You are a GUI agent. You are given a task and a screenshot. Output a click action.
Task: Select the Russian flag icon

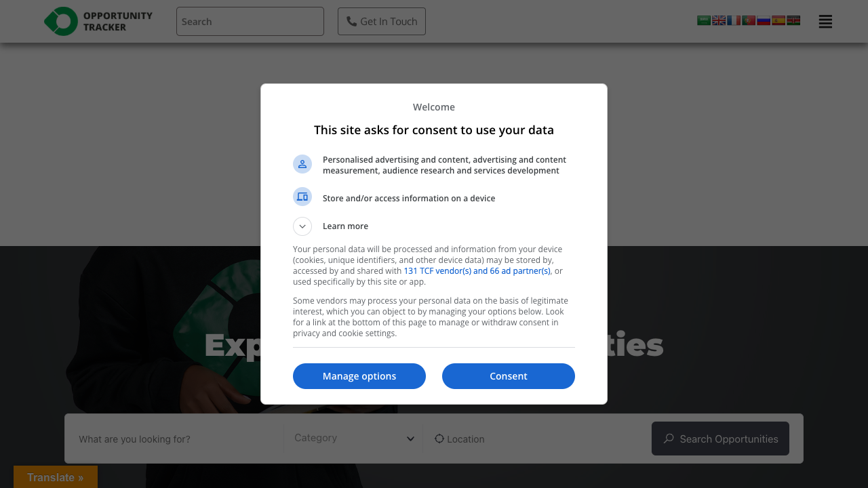pos(763,20)
